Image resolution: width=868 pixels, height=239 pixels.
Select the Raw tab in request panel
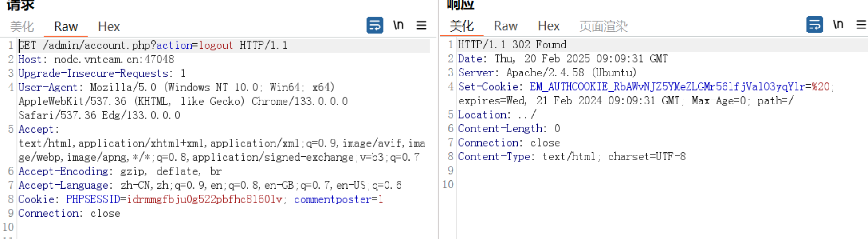pos(66,27)
